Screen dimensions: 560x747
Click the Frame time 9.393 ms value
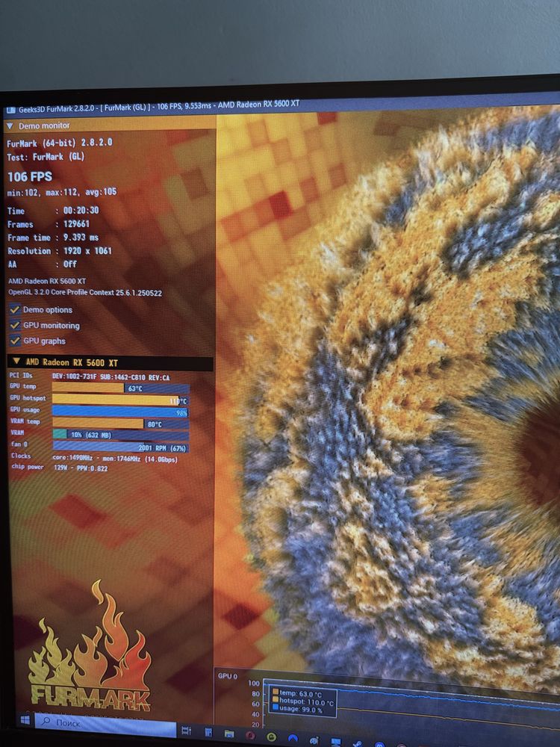coord(81,238)
